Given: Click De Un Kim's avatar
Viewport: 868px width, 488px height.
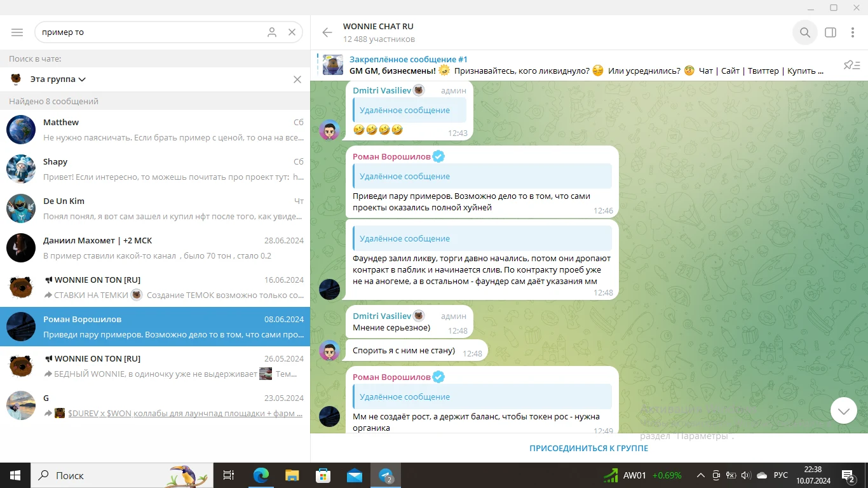Looking at the screenshot, I should tap(21, 208).
